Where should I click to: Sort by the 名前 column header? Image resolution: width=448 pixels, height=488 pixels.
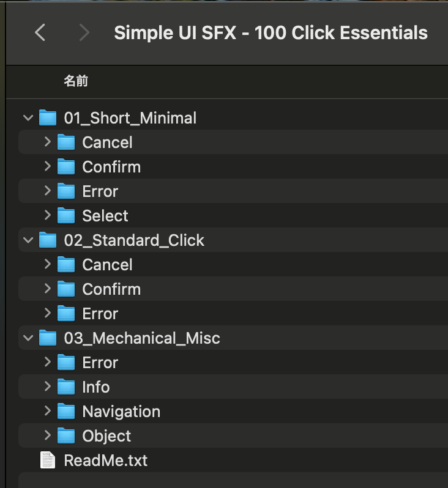coord(76,81)
